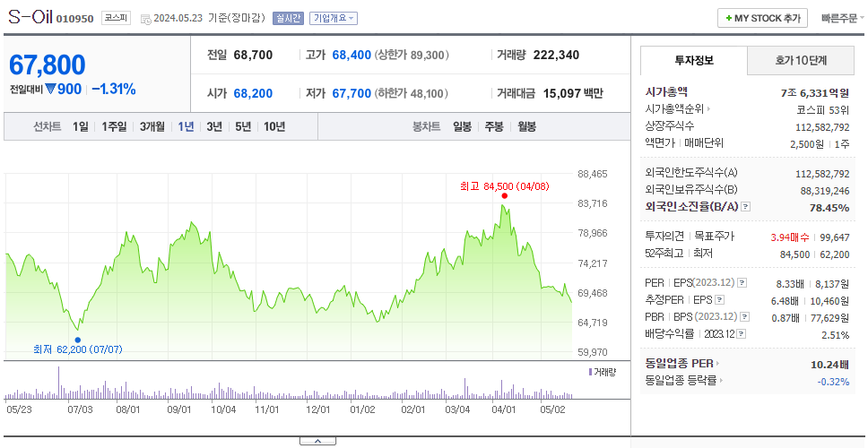The width and height of the screenshot is (868, 448).
Task: Click the -0.32% sector change value
Action: click(x=834, y=381)
